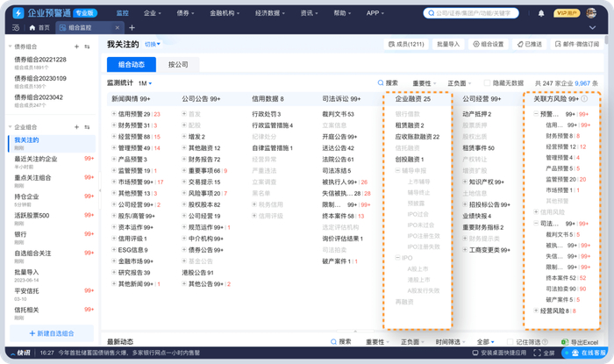The image size is (614, 364).
Task: Click the notification bell icon
Action: click(x=541, y=13)
